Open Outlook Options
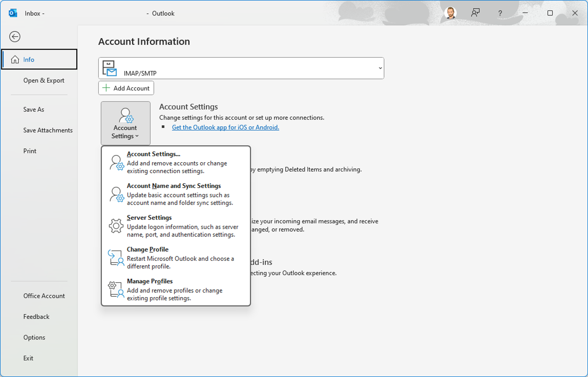This screenshot has height=377, width=588. point(34,337)
